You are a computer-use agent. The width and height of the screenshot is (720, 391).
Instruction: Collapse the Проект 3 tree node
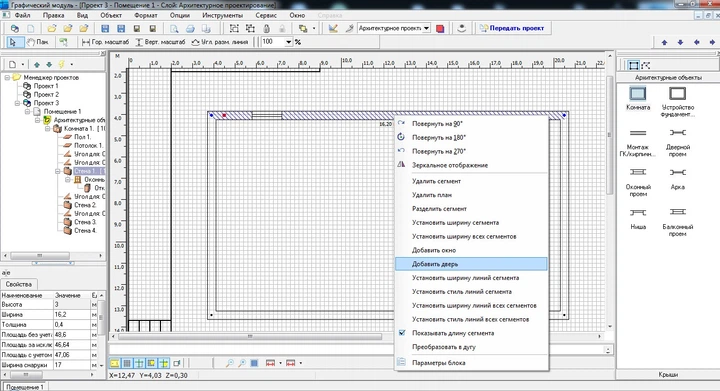(x=18, y=103)
